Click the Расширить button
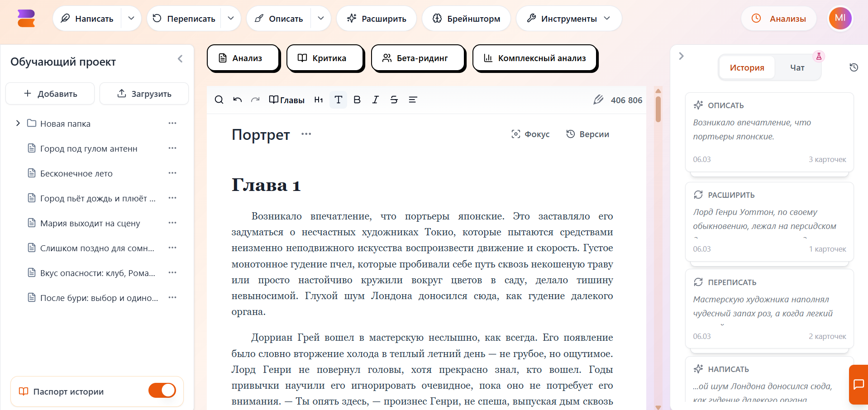Screen dimensions: 868x410 [377, 19]
